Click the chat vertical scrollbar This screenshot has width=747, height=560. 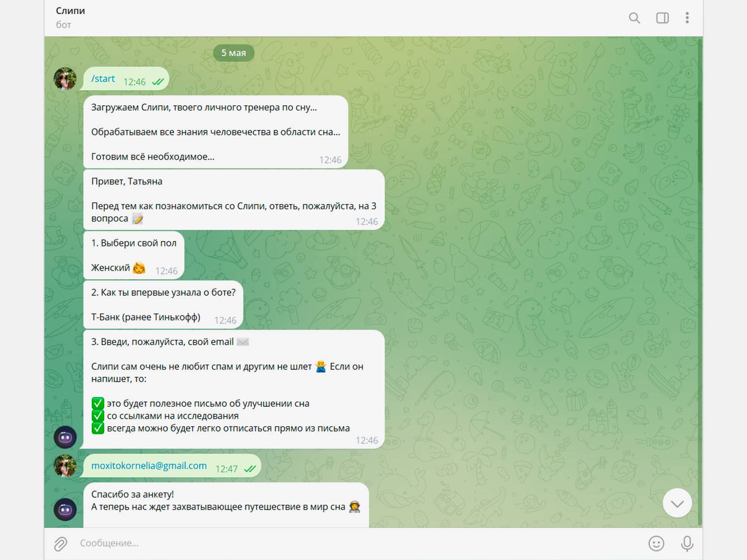699,281
